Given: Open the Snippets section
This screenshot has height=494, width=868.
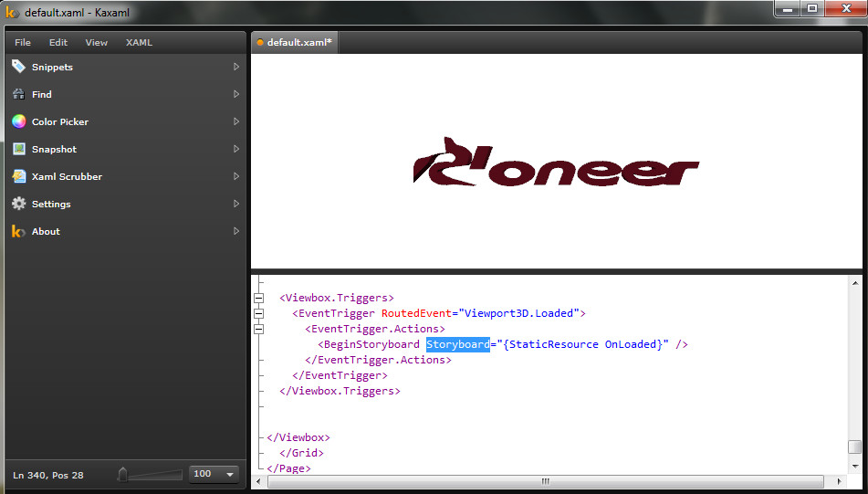Looking at the screenshot, I should [126, 67].
